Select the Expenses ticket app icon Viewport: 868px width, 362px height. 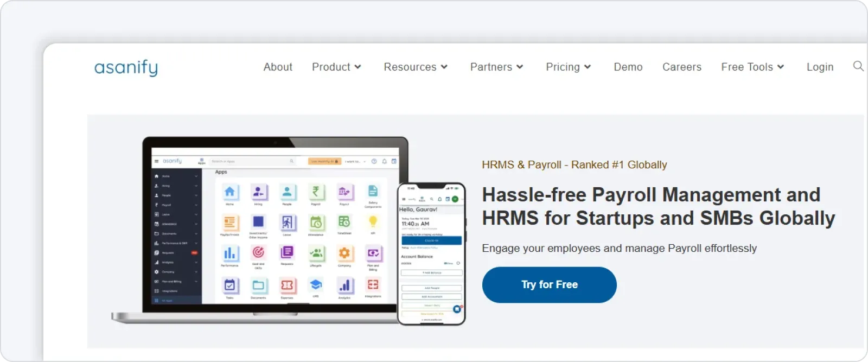(287, 285)
